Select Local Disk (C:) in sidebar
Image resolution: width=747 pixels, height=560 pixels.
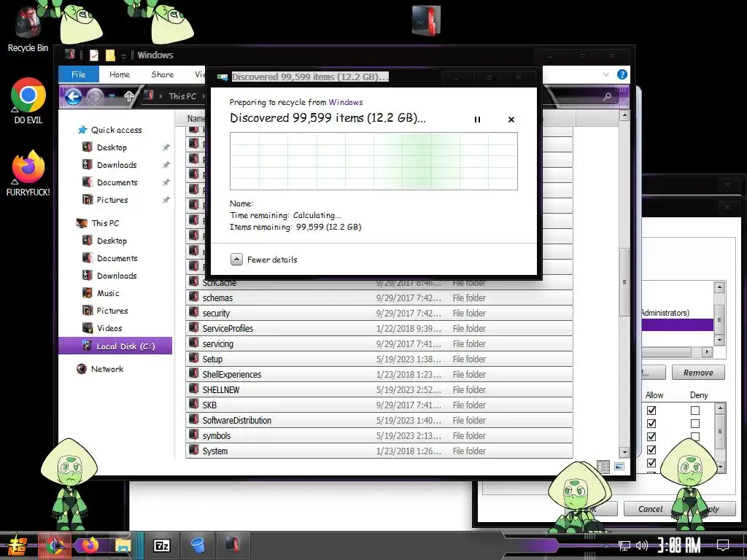115,346
